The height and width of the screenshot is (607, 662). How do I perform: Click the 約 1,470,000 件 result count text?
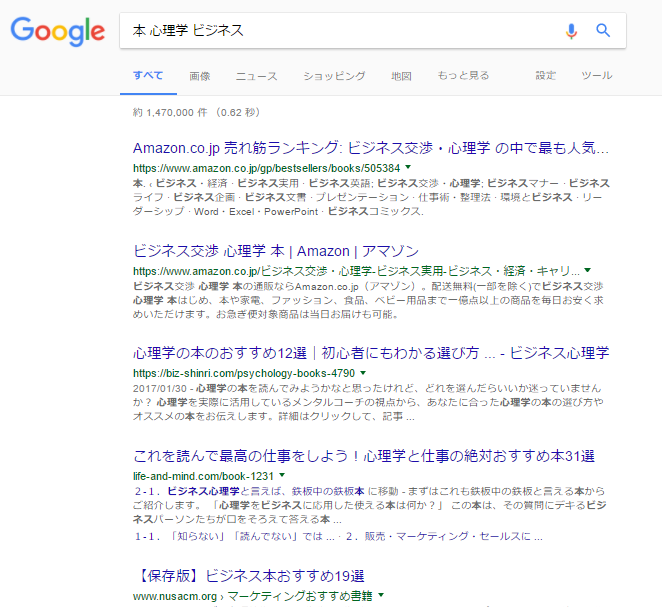pos(170,113)
